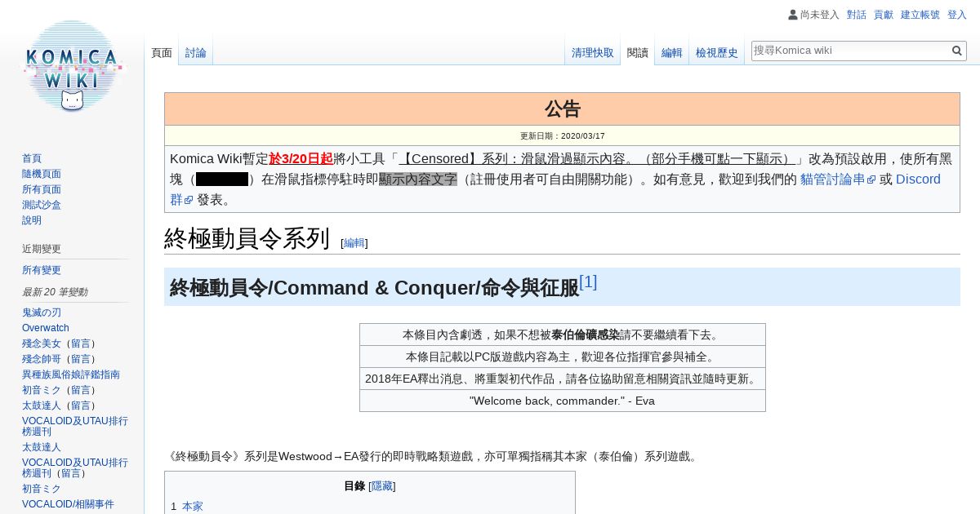The height and width of the screenshot is (514, 980).
Task: Switch to the 討論 tab
Action: [x=196, y=52]
